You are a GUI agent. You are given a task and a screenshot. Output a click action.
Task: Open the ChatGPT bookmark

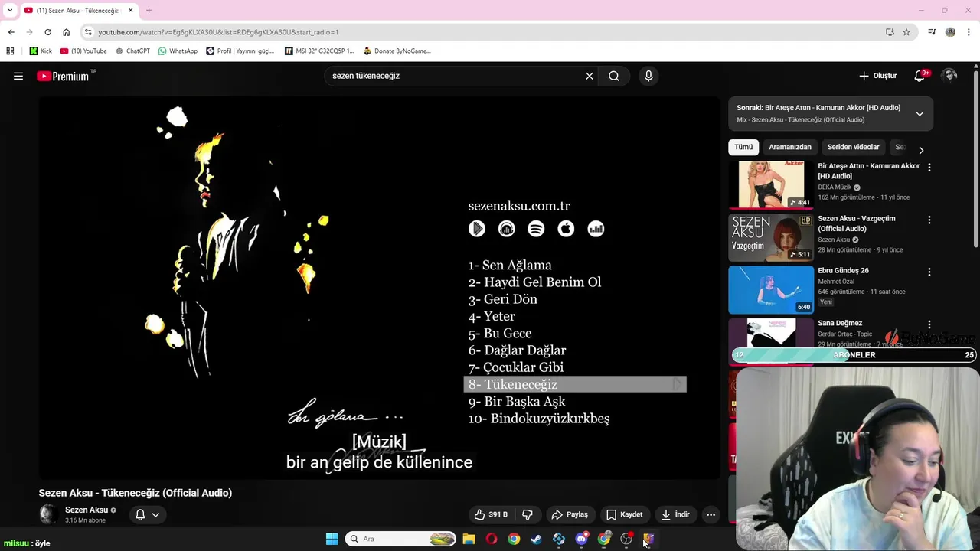pos(132,51)
